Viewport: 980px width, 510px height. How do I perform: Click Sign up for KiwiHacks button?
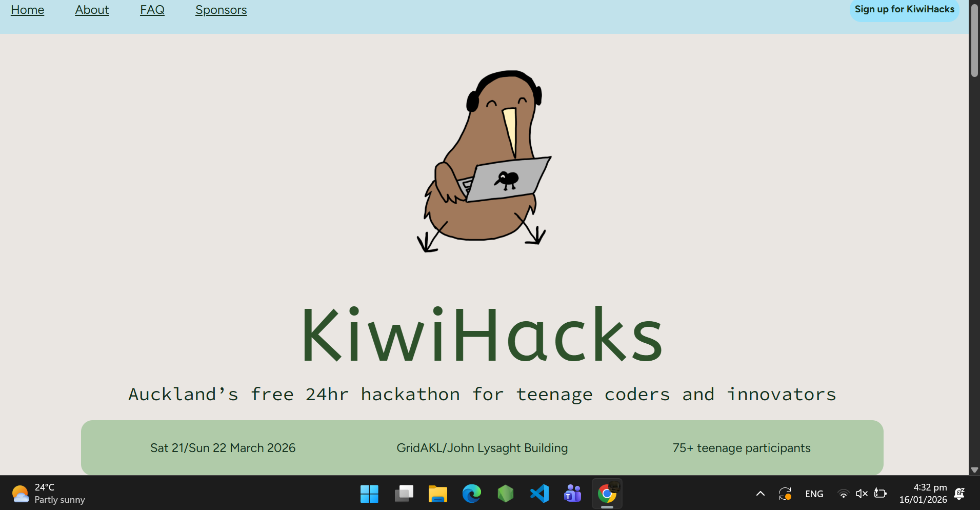904,10
